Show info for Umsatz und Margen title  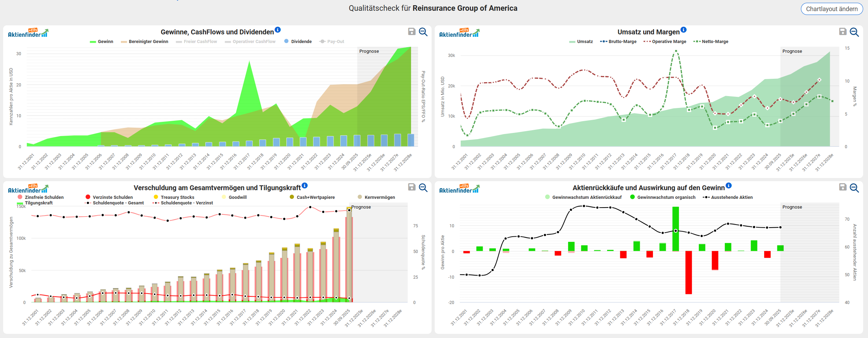point(683,30)
